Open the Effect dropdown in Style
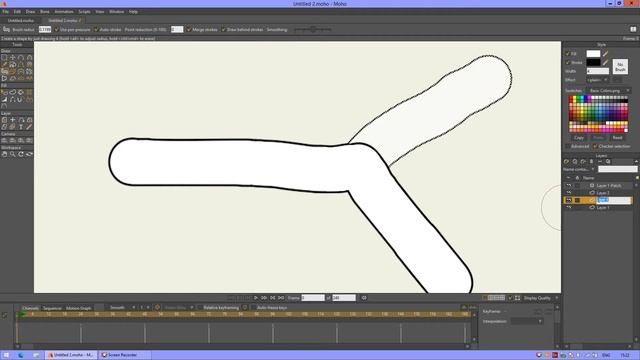The width and height of the screenshot is (640, 360). click(597, 80)
